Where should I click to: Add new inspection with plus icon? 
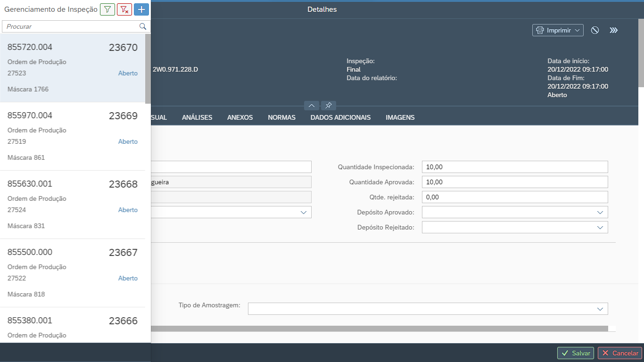(141, 9)
